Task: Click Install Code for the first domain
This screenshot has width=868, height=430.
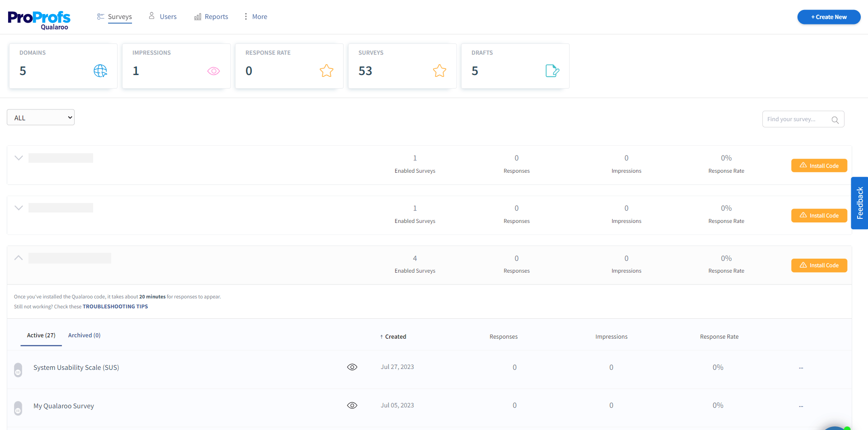Action: tap(819, 165)
